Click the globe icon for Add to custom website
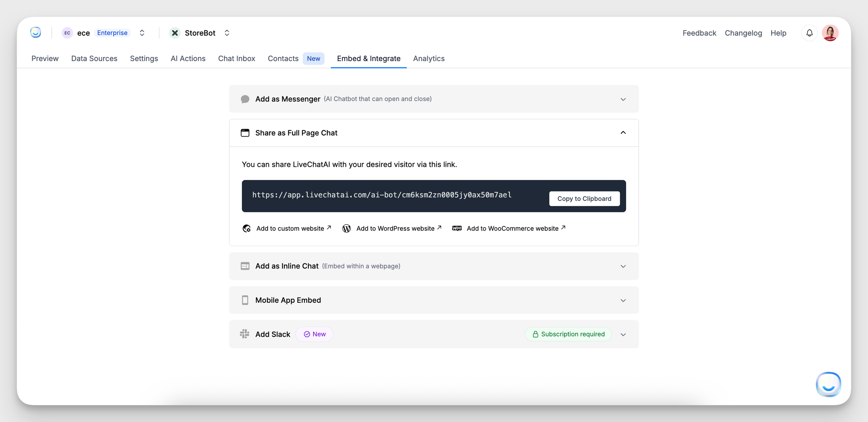 [x=246, y=228]
